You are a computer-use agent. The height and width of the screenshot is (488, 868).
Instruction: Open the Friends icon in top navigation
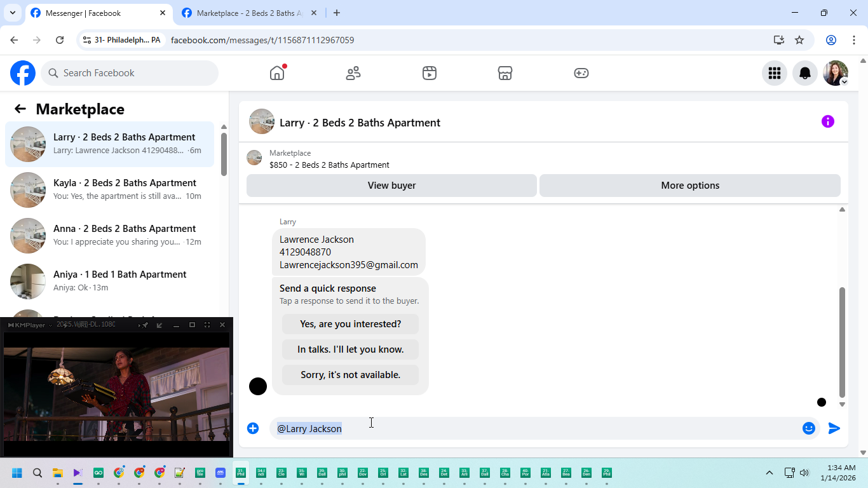click(353, 73)
